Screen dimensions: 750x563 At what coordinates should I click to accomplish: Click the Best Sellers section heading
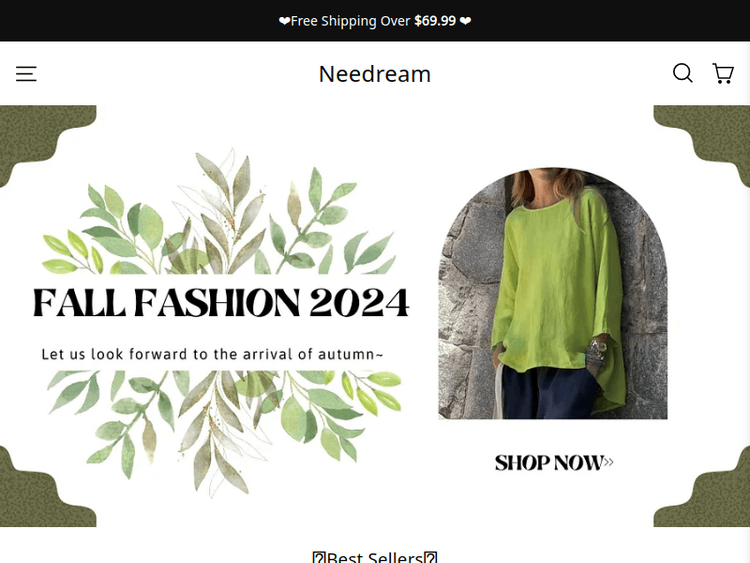click(375, 557)
